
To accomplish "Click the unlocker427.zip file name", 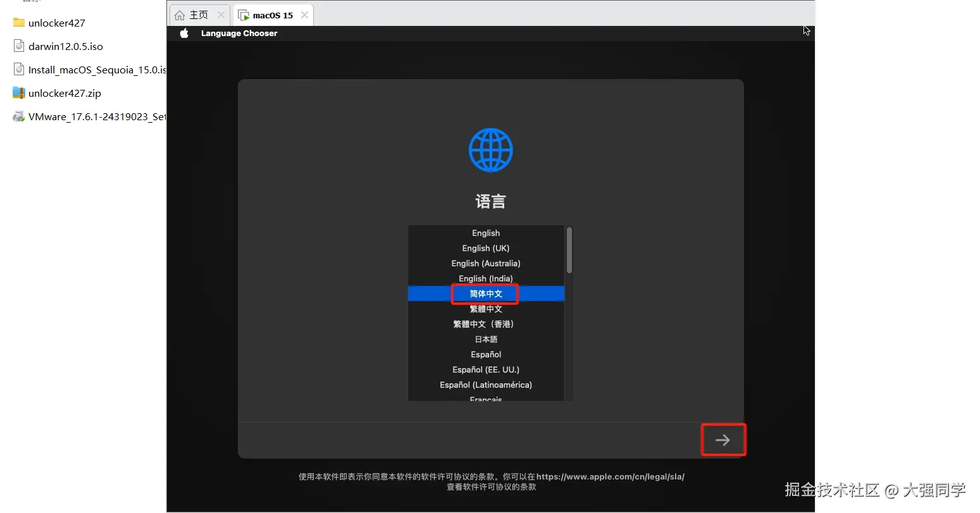I will tap(65, 93).
